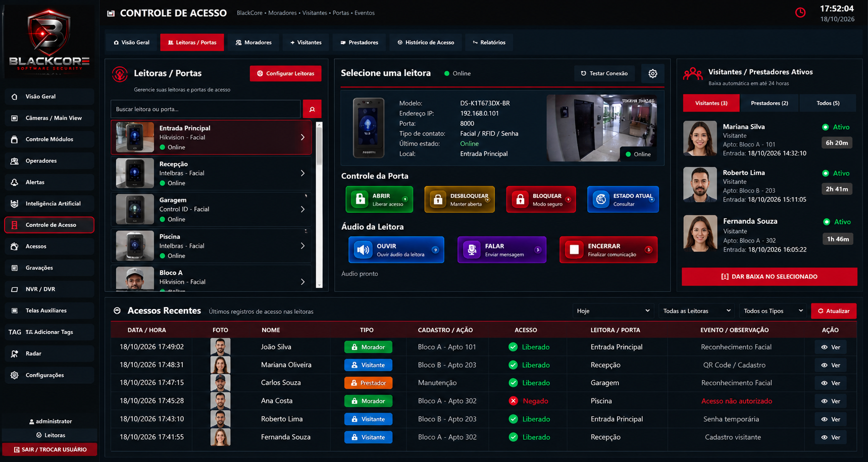The height and width of the screenshot is (462, 868).
Task: Select the Todos (5) tab
Action: click(x=828, y=103)
